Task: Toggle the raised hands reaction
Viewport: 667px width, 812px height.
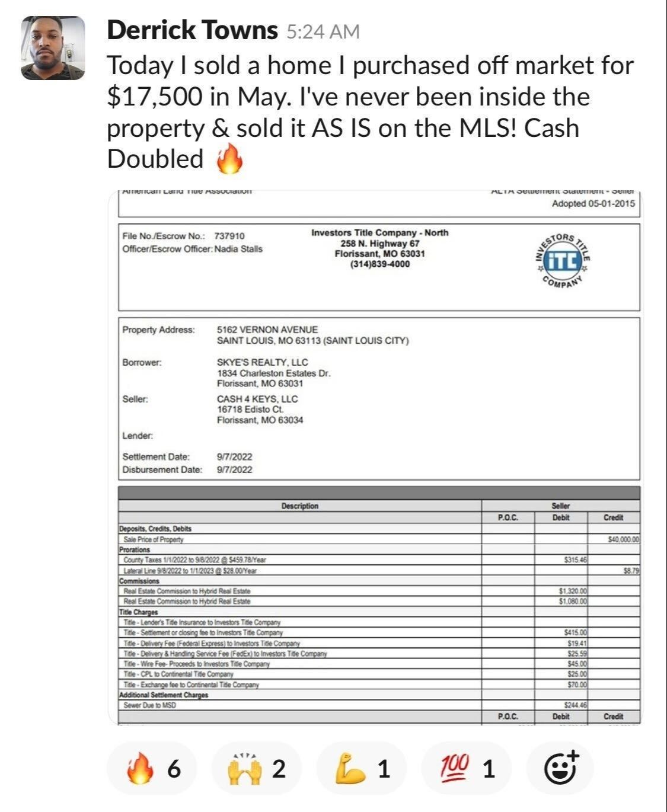Action: (256, 769)
